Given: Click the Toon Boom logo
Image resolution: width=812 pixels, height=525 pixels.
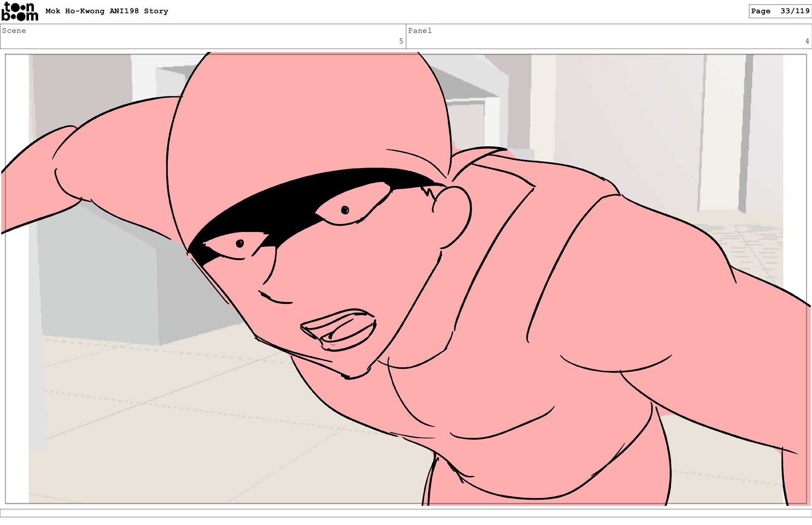Looking at the screenshot, I should tap(19, 12).
